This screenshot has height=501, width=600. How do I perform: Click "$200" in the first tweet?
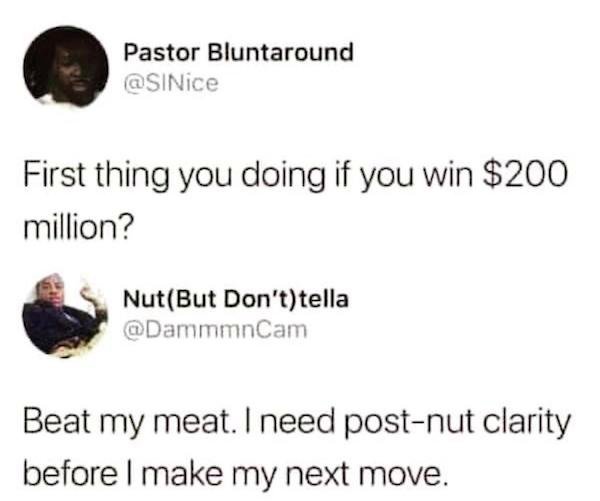click(525, 174)
